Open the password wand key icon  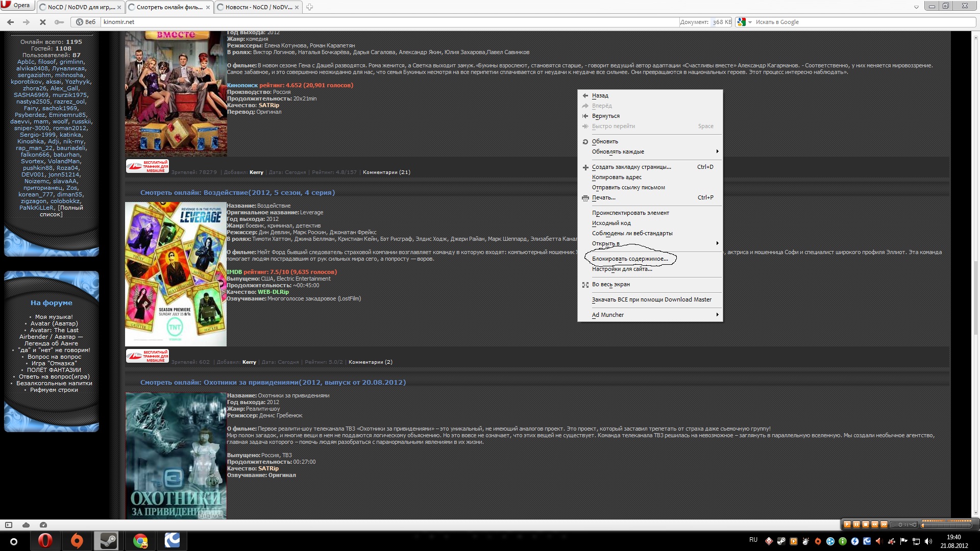coord(59,22)
